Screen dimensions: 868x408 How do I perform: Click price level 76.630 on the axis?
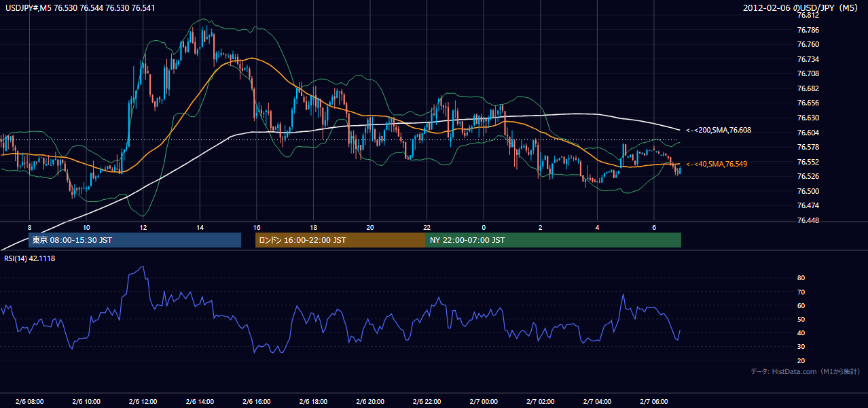[808, 118]
